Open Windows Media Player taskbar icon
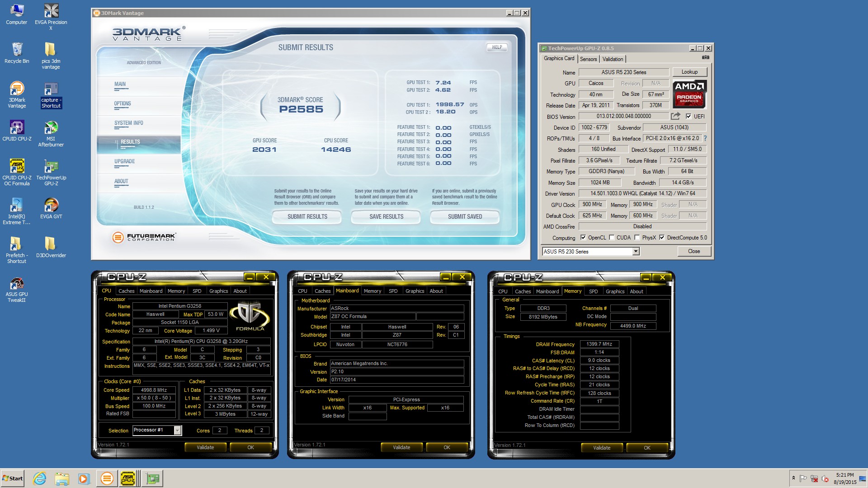The height and width of the screenshot is (488, 868). click(84, 479)
